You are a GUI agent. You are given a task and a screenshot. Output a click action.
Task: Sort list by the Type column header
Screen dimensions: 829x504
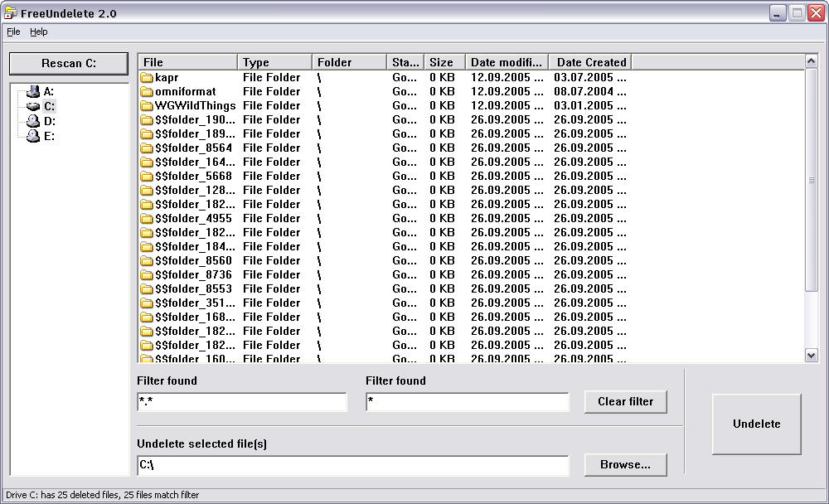point(274,62)
